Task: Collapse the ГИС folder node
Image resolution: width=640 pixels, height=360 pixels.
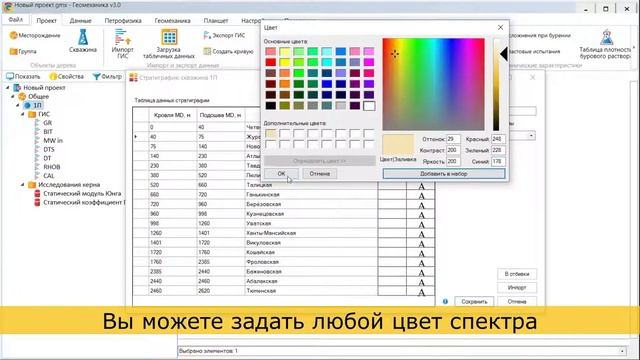Action: pyautogui.click(x=22, y=114)
